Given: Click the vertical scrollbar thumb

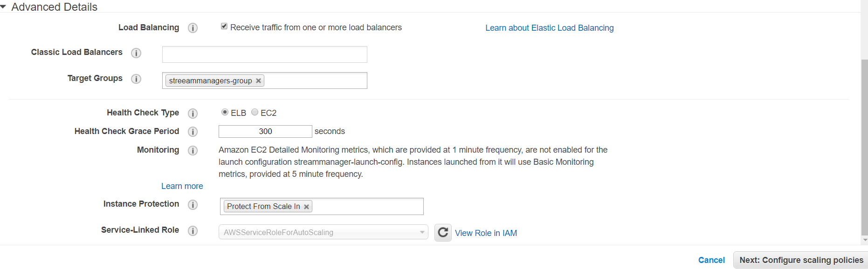Looking at the screenshot, I should [864, 147].
